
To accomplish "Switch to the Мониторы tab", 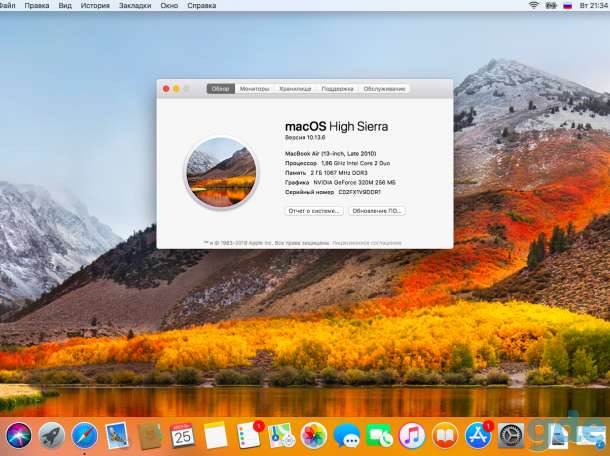I will coord(254,89).
